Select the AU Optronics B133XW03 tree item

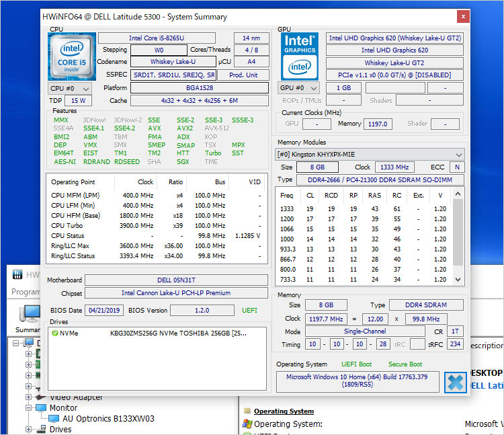108,419
